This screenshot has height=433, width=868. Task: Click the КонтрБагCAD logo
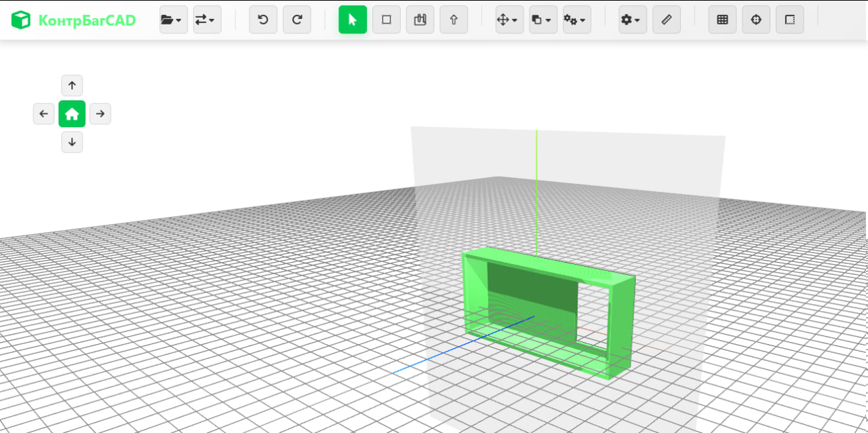click(73, 20)
